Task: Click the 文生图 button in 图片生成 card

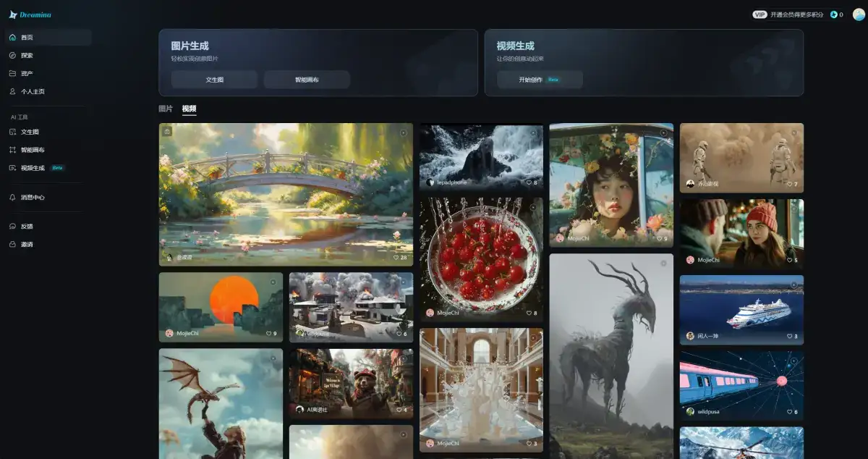Action: point(214,80)
